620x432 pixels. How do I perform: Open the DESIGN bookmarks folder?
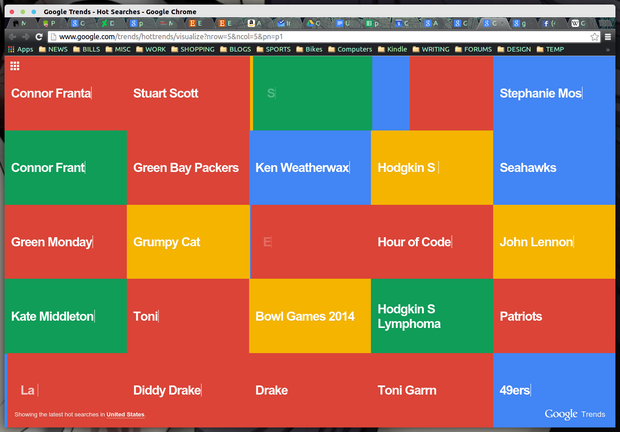pos(514,49)
